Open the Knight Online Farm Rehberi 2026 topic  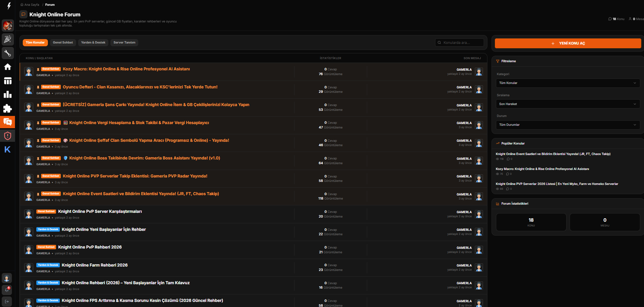pos(94,265)
